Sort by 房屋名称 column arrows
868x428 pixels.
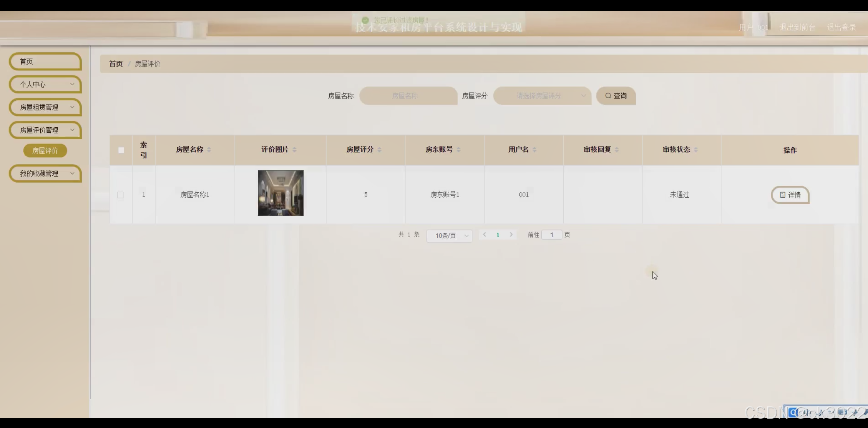click(x=209, y=150)
